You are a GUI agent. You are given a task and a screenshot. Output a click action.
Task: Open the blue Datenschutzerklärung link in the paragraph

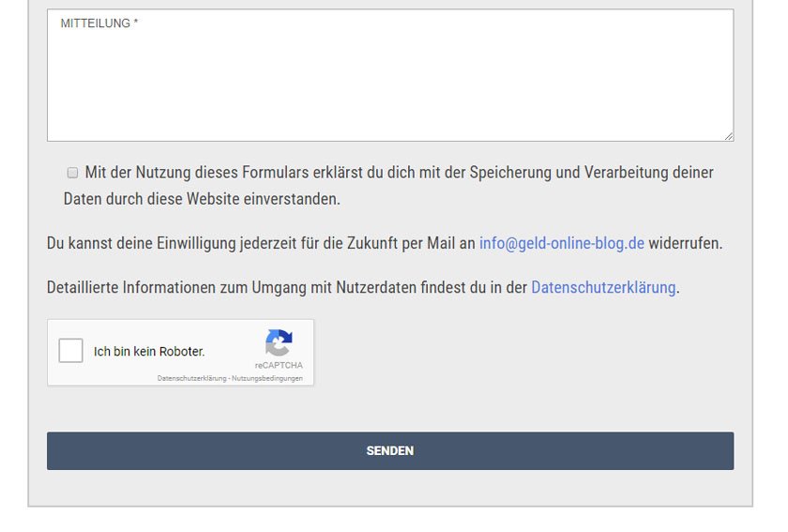point(603,287)
